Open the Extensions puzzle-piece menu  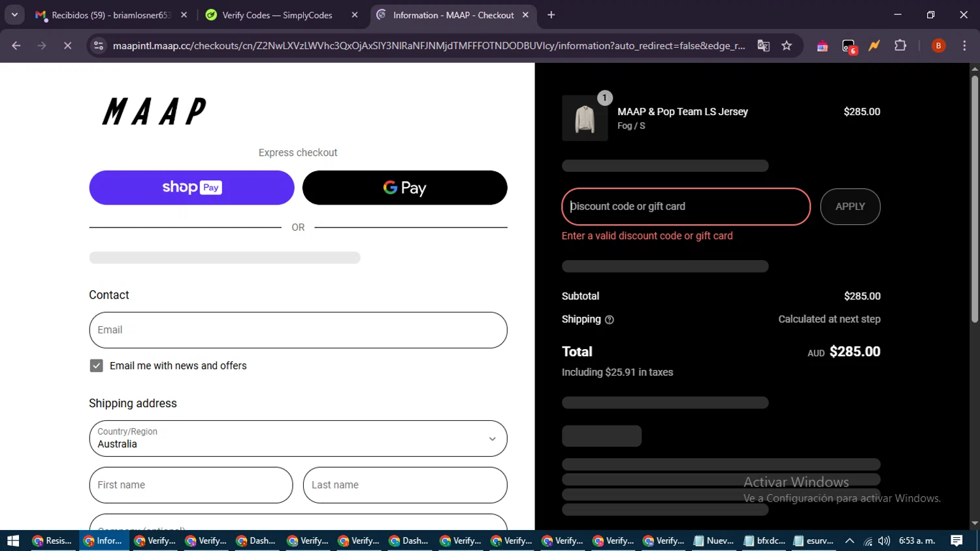coord(900,46)
